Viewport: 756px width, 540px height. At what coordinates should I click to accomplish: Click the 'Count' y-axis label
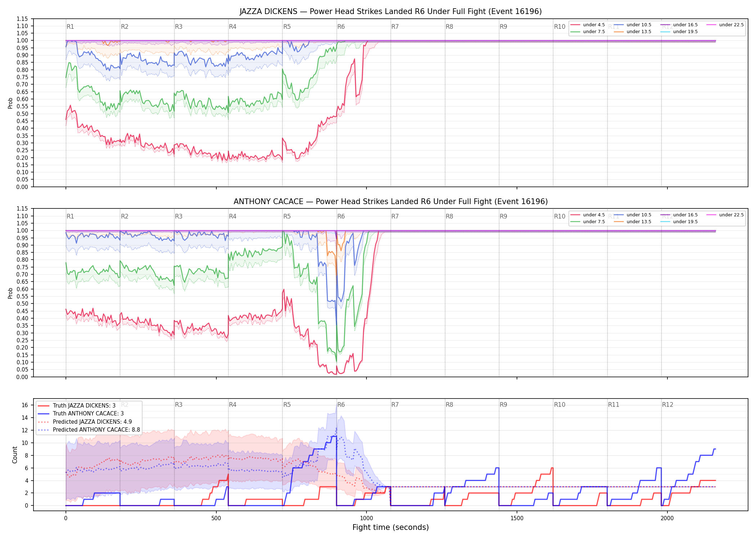point(15,455)
